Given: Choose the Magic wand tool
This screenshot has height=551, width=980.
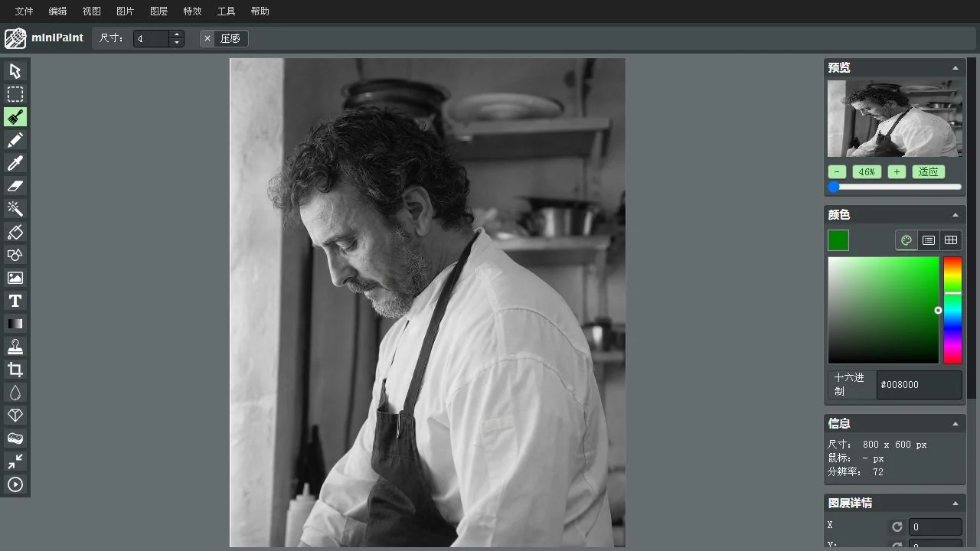Looking at the screenshot, I should pyautogui.click(x=15, y=209).
